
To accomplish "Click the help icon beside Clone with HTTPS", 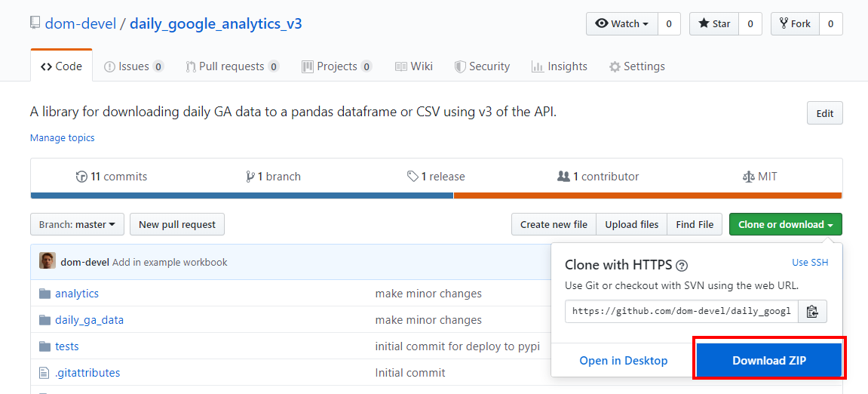I will click(682, 266).
